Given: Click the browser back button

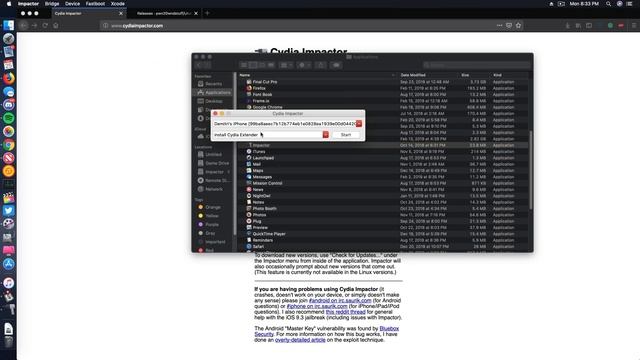Looking at the screenshot, I should click(24, 25).
